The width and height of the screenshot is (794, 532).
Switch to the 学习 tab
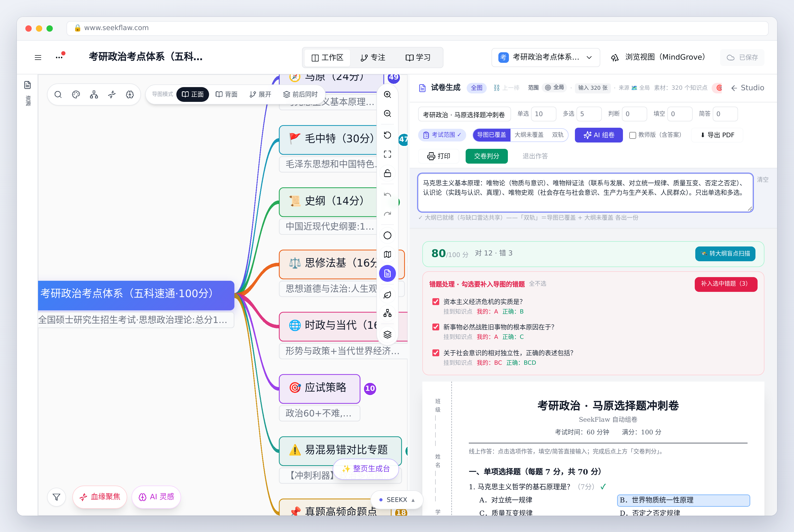click(418, 57)
